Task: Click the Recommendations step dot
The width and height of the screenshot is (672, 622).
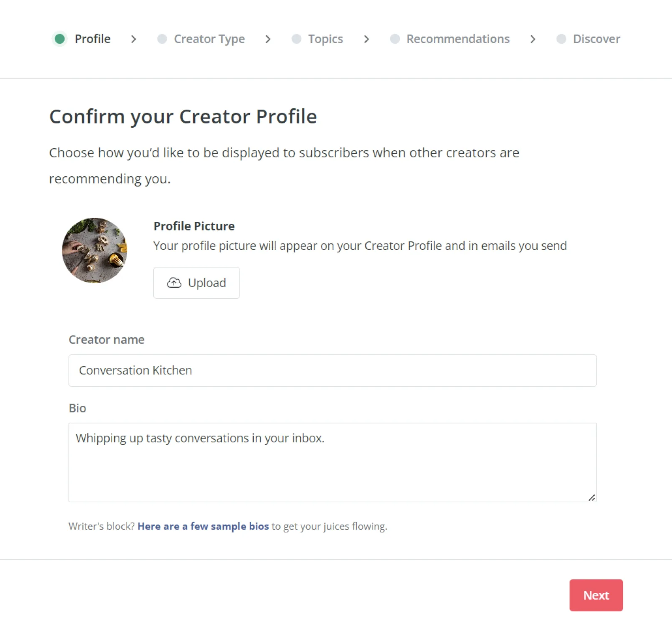Action: click(395, 39)
